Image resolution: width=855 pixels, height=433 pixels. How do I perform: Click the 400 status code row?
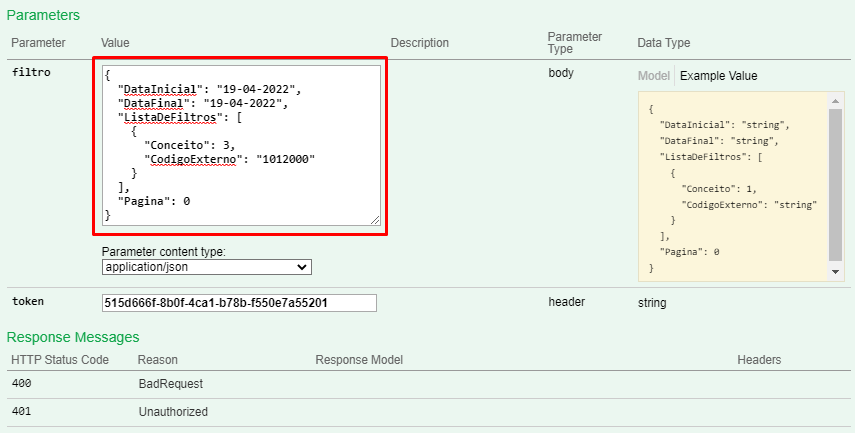coord(22,383)
